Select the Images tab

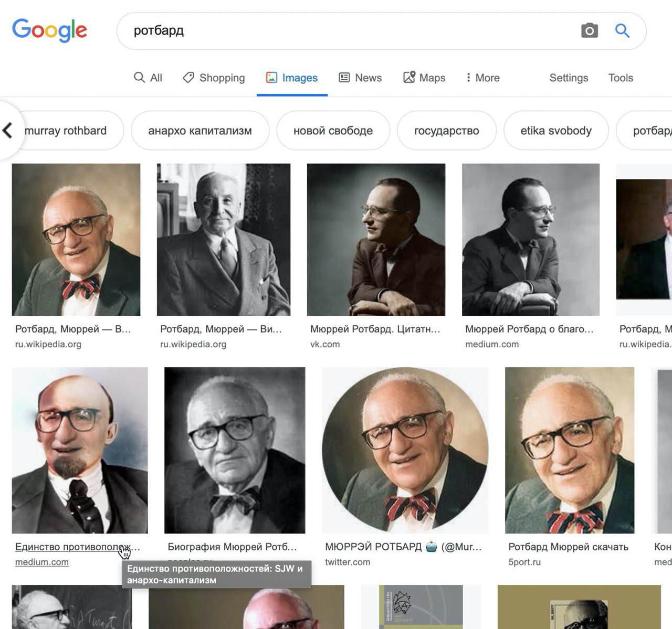point(292,78)
